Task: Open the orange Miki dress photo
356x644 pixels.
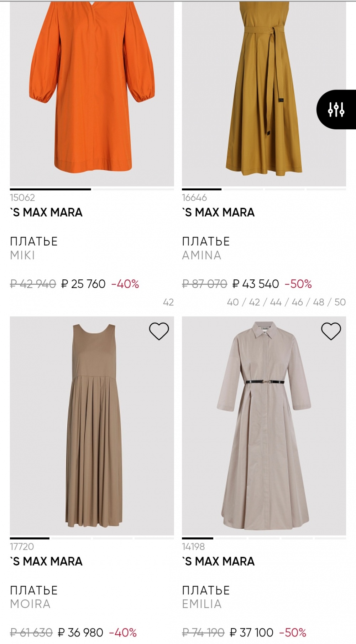Action: tap(92, 93)
